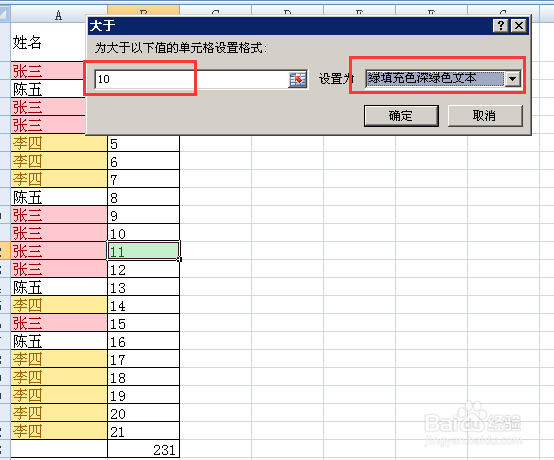Select the 绿填充色深绿色文本 combo box

pos(443,79)
